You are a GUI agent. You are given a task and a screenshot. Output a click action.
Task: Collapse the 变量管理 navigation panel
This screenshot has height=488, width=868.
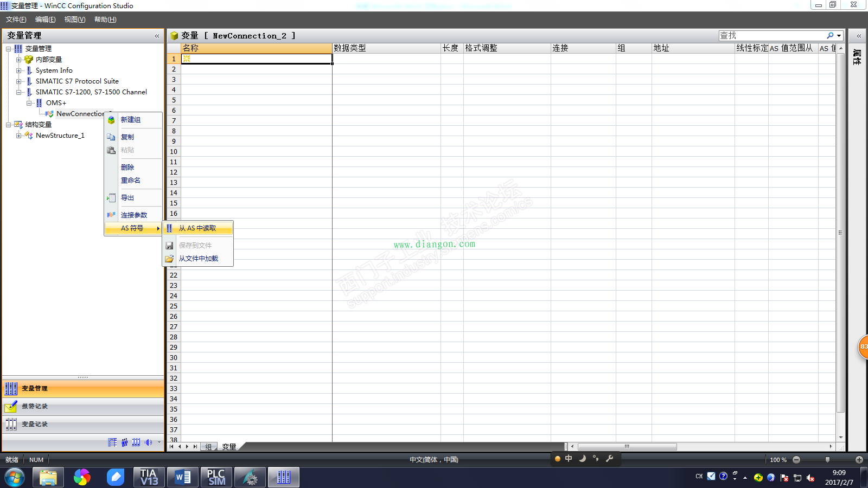pyautogui.click(x=157, y=36)
